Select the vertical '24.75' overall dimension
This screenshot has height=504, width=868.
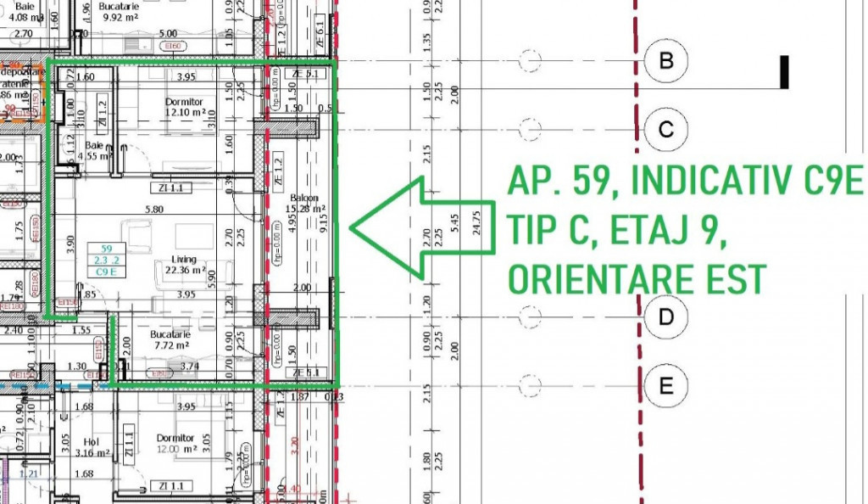coord(476,223)
